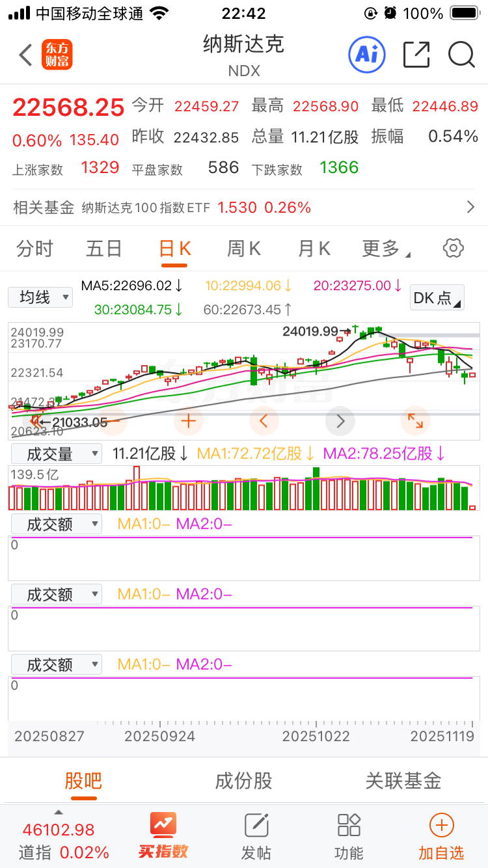Screen dimensions: 488x868
Task: Tap the current price 22568.25
Action: [x=68, y=107]
